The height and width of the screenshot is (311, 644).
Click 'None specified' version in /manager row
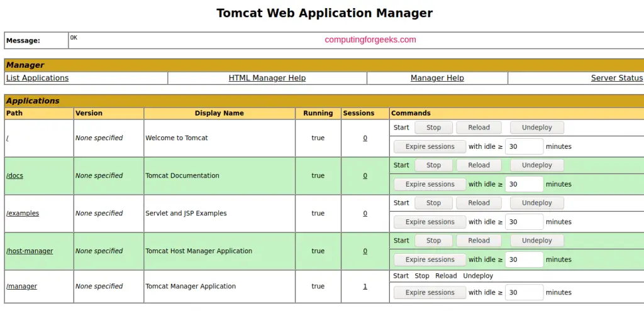click(x=99, y=286)
